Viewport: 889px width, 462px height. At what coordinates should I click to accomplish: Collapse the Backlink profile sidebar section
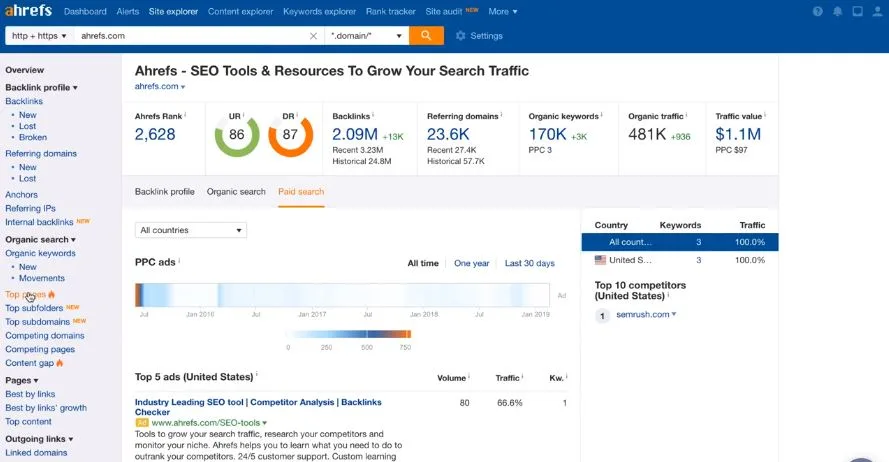[x=41, y=87]
